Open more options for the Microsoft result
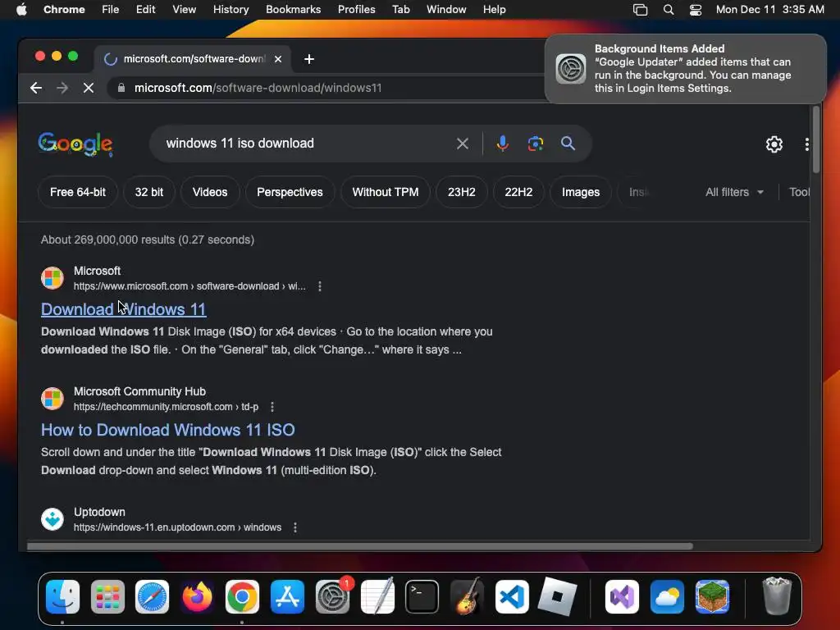The height and width of the screenshot is (630, 840). pos(320,286)
